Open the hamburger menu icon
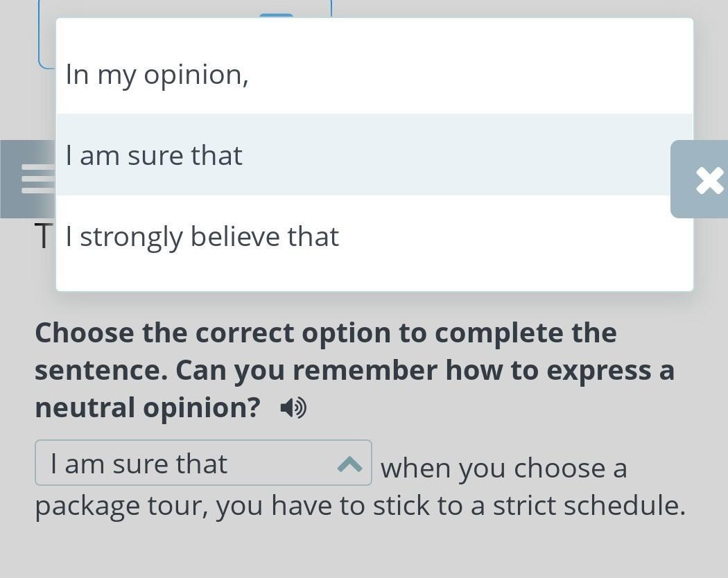Image resolution: width=728 pixels, height=578 pixels. (36, 179)
